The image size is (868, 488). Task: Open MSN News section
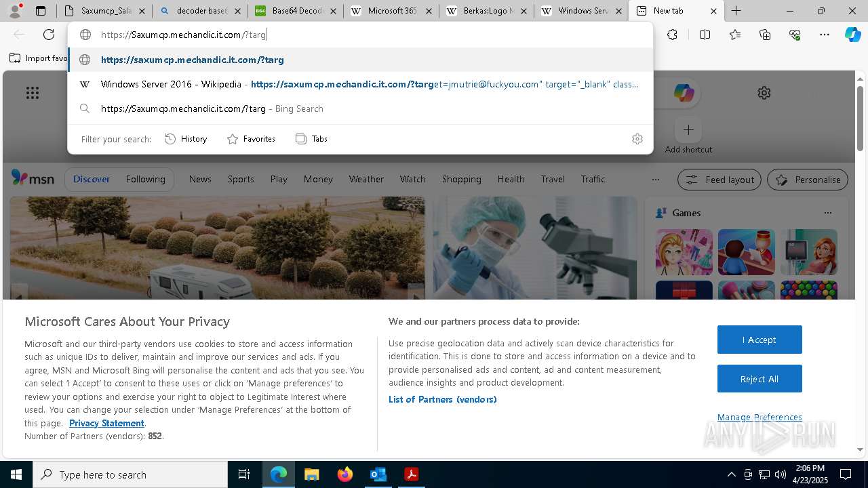point(200,179)
